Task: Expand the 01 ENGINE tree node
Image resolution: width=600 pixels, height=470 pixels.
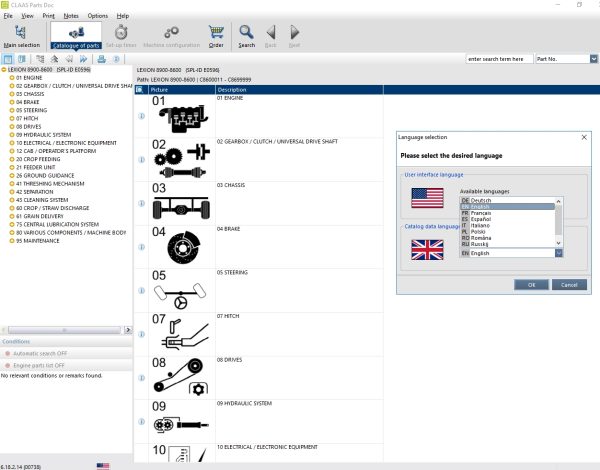Action: click(x=12, y=78)
